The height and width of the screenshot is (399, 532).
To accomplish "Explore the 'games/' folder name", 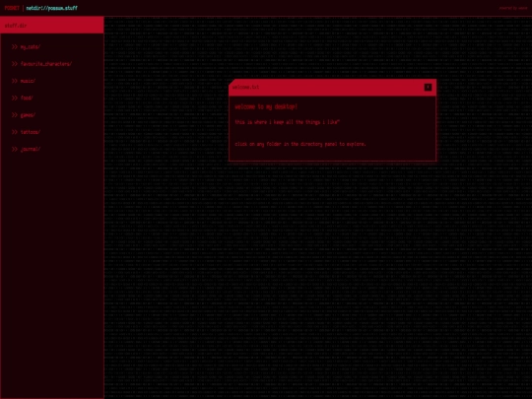I will 28,115.
